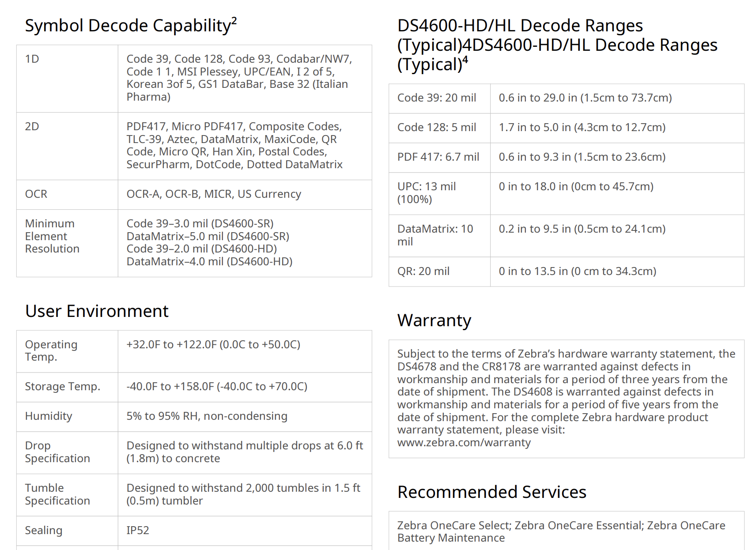Click the Minimum Element Resolution label
756x550 pixels.
pos(52,236)
